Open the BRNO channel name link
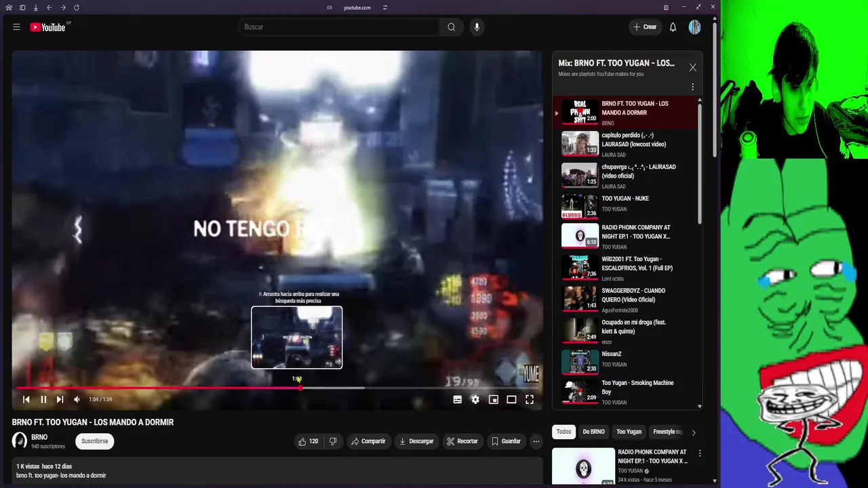This screenshot has height=488, width=868. coord(39,437)
